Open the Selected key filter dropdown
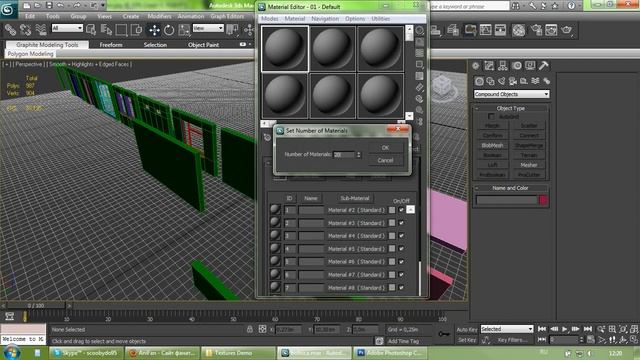The height and width of the screenshot is (360, 640). [x=507, y=329]
